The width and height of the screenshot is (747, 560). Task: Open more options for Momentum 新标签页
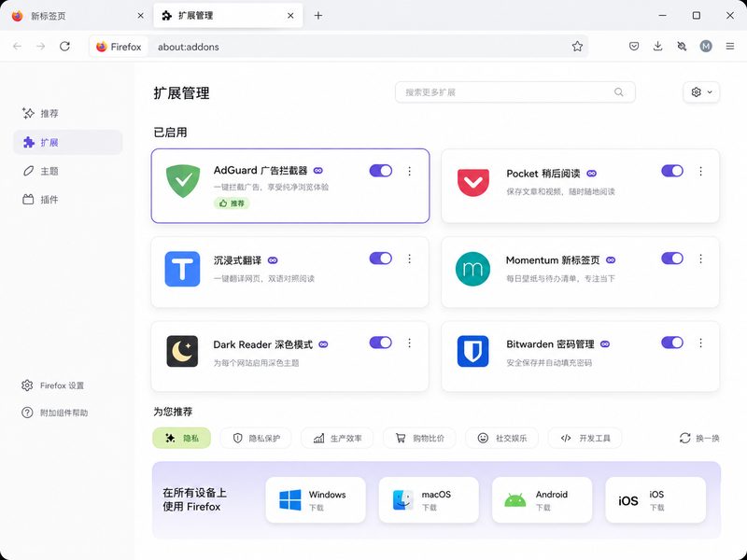pos(700,259)
